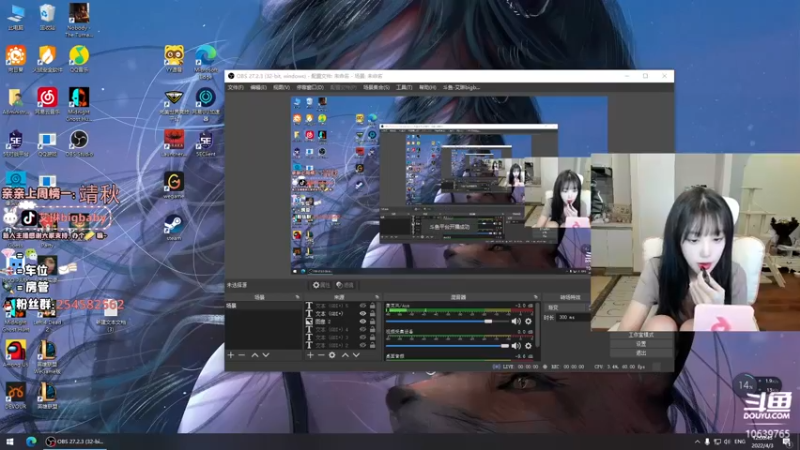The width and height of the screenshot is (800, 450).
Task: Open Edge from the taskbar
Action: pos(31,441)
